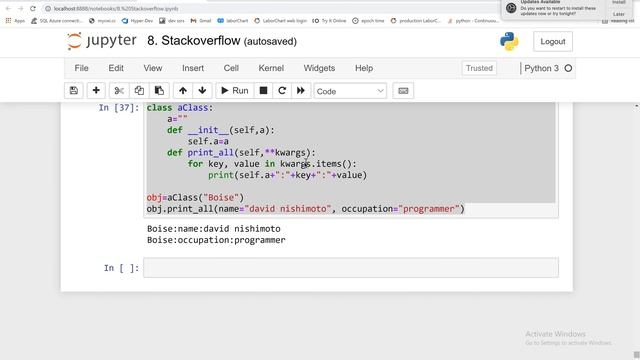Go back in the browser
The image size is (640, 360).
[x=8, y=8]
